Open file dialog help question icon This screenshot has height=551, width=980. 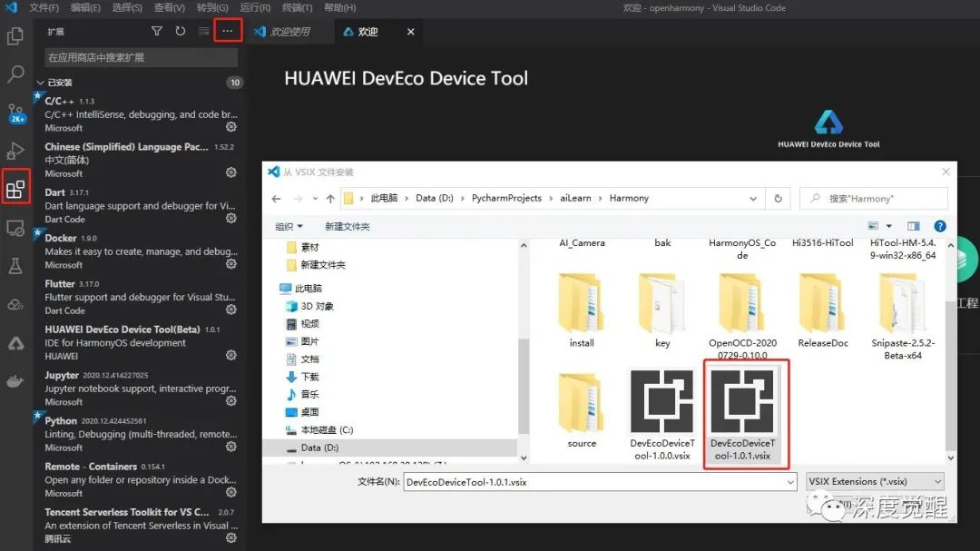point(939,226)
